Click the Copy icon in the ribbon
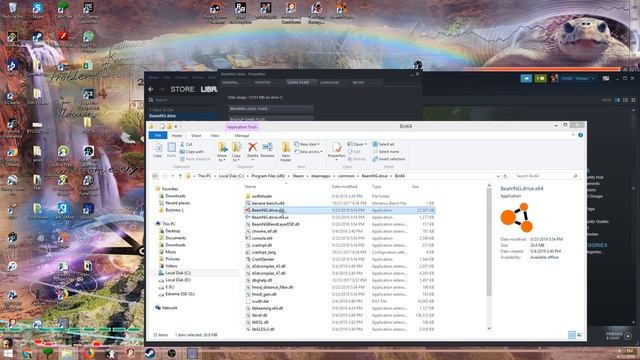This screenshot has height=360, width=640. point(157,148)
